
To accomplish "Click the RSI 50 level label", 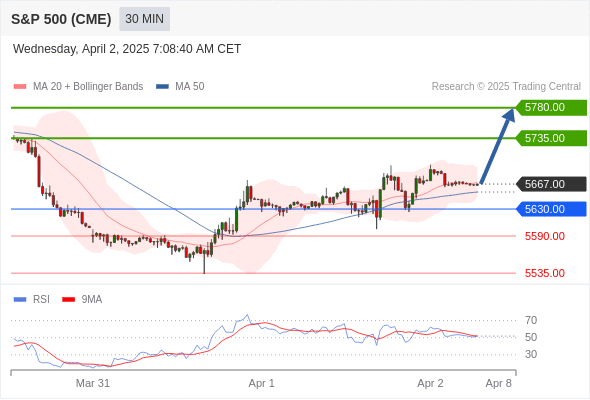I will (x=531, y=337).
